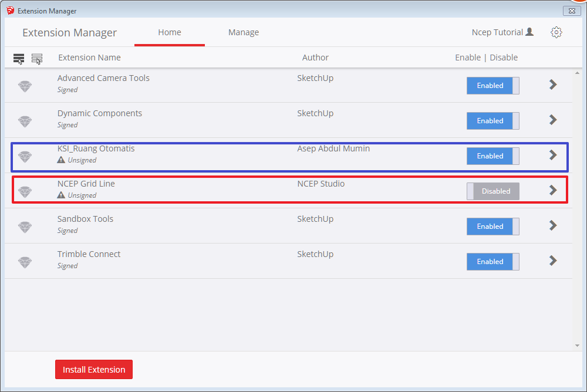Click the select-all extensions icon
Viewport: 587px width, 392px height.
(19, 59)
